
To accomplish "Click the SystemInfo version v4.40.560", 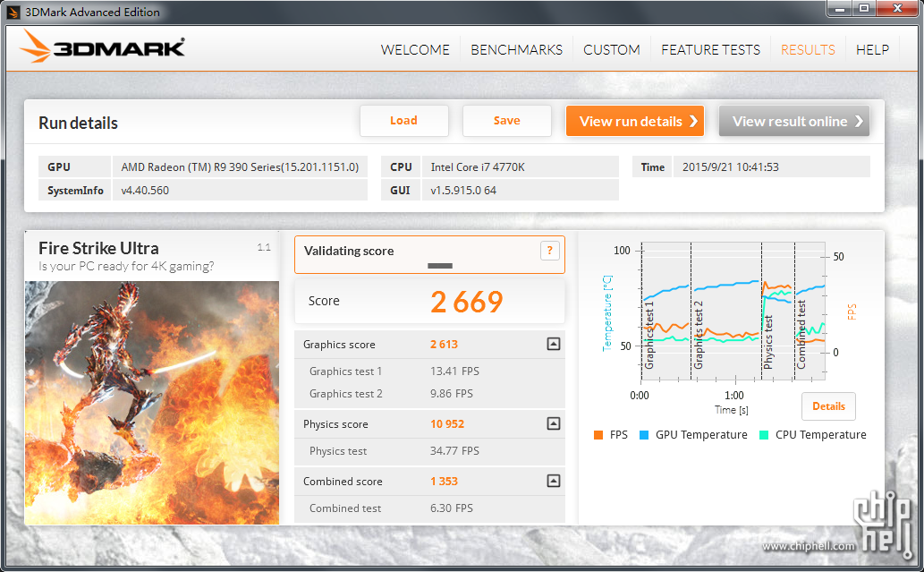I will point(145,191).
